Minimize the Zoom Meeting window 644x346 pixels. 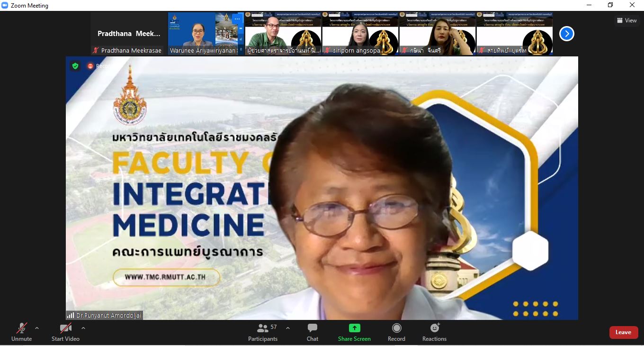(x=589, y=5)
